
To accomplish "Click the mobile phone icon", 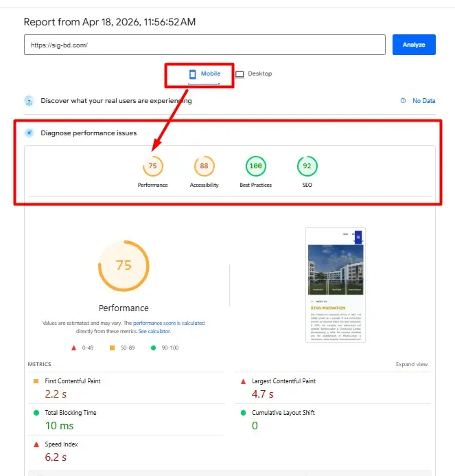I will pyautogui.click(x=193, y=74).
